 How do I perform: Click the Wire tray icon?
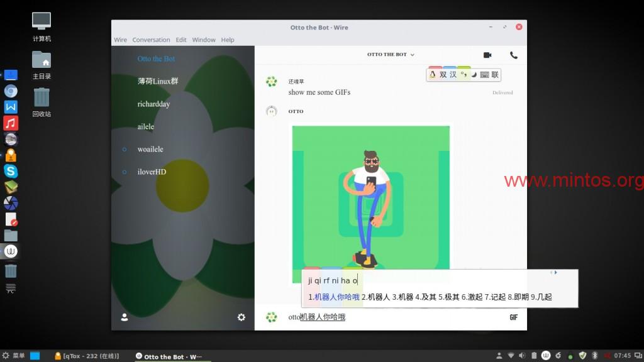tap(546, 356)
